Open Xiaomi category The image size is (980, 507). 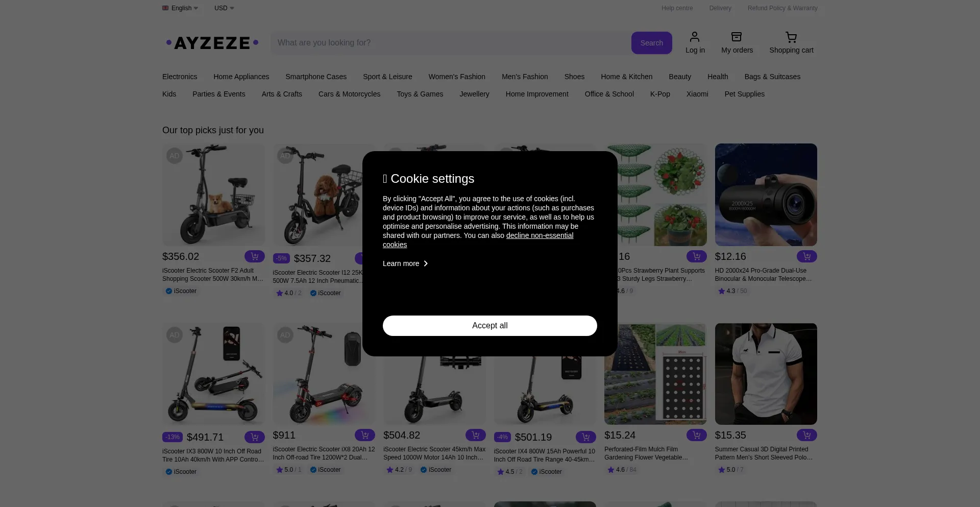697,94
